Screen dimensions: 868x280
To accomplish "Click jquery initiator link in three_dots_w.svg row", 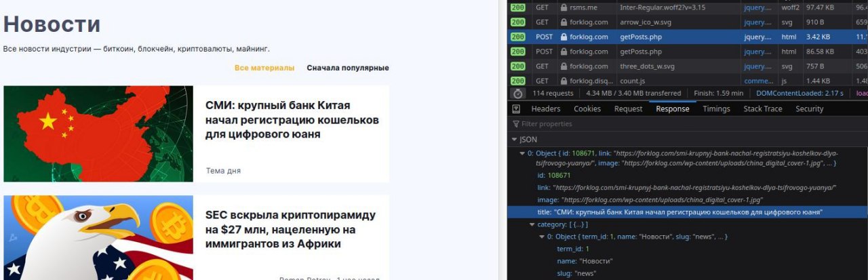I will pos(757,66).
